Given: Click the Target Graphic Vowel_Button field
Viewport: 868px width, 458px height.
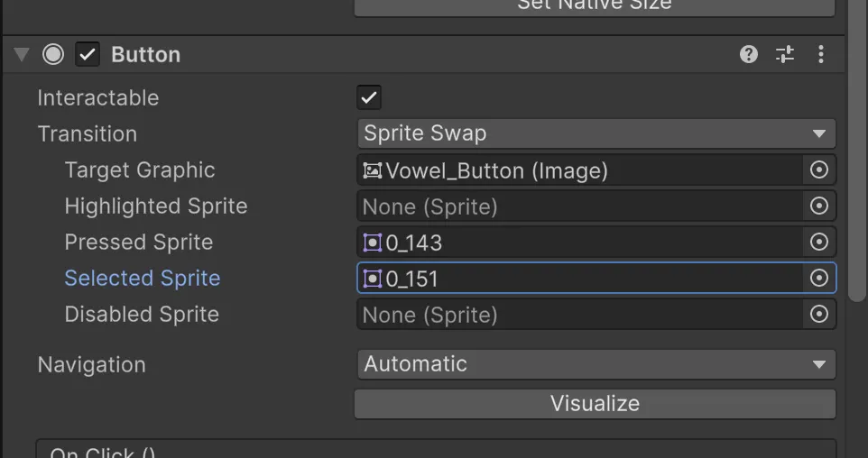Looking at the screenshot, I should coord(577,170).
